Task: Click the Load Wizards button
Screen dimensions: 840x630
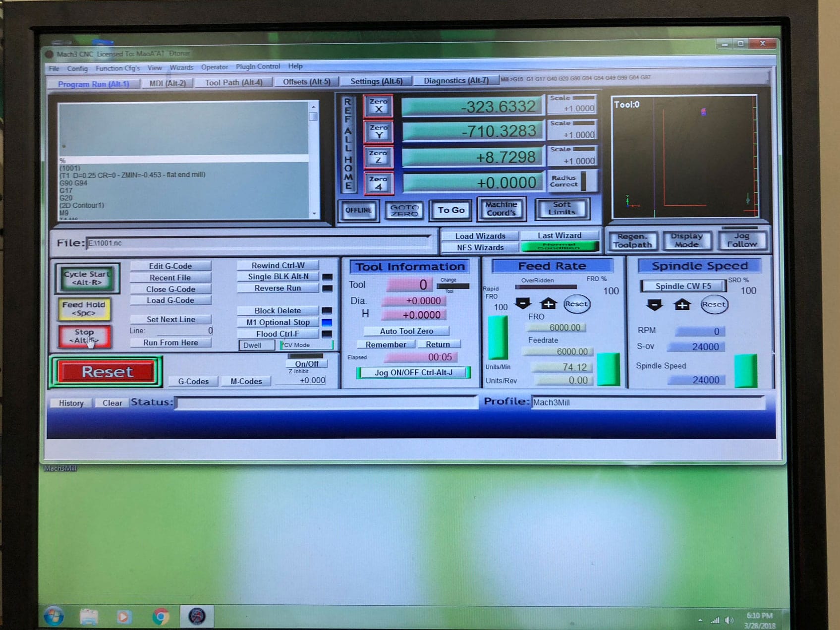Action: (480, 236)
